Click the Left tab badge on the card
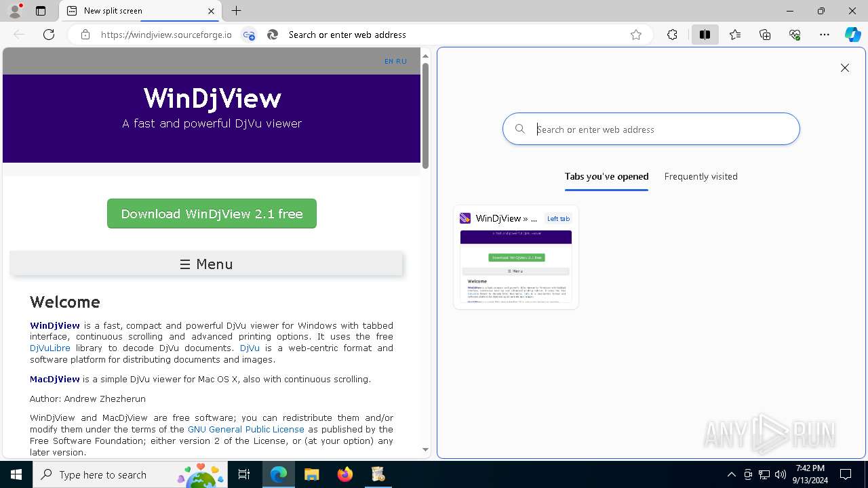Viewport: 868px width, 488px height. coord(558,218)
